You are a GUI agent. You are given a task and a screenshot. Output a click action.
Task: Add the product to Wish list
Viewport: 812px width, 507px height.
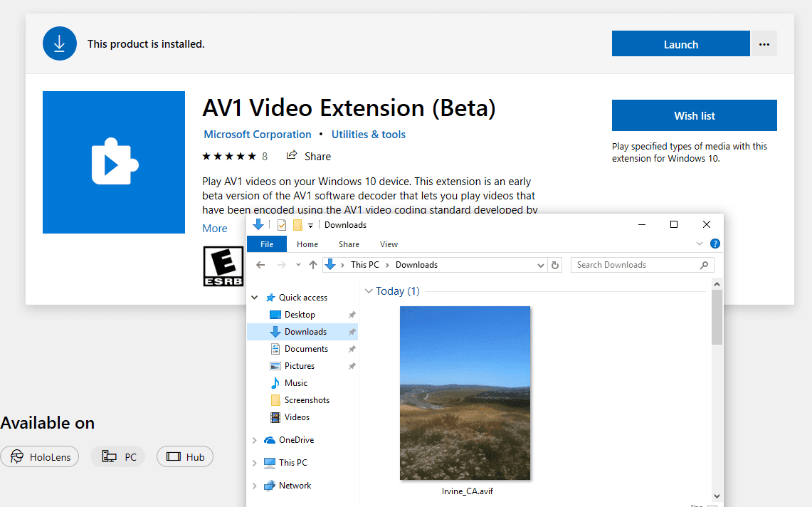pos(694,115)
